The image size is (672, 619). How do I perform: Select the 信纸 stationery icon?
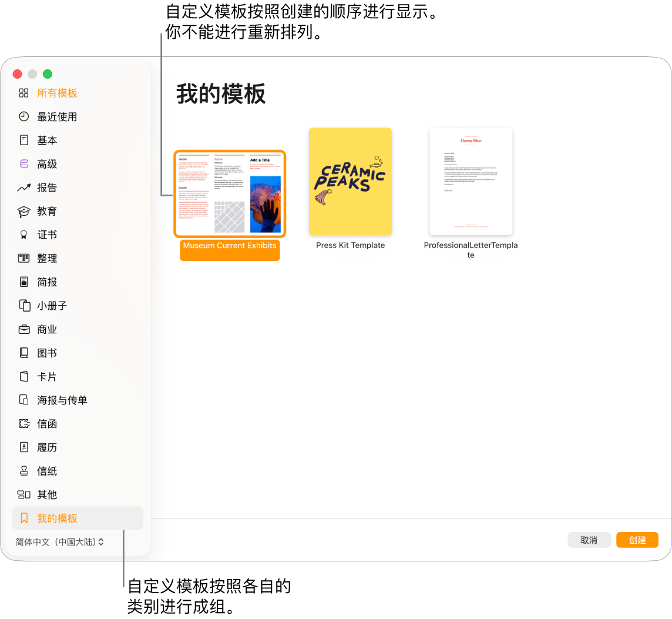tap(24, 471)
